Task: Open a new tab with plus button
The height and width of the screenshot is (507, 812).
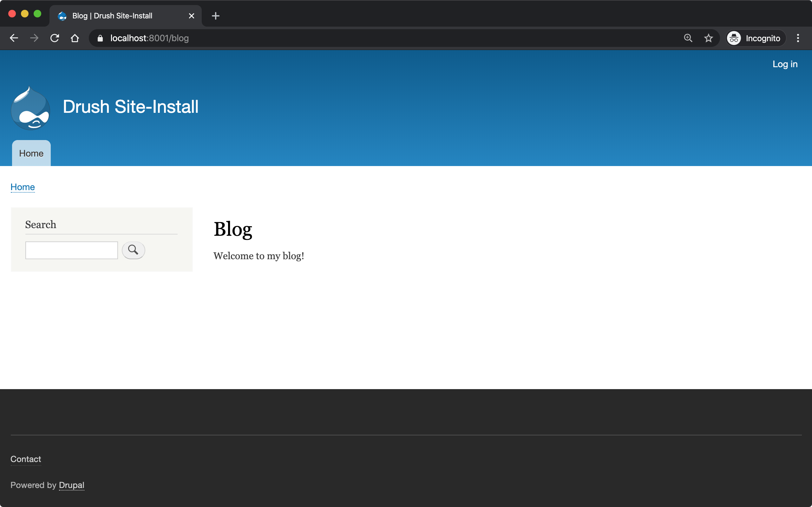Action: [x=215, y=16]
